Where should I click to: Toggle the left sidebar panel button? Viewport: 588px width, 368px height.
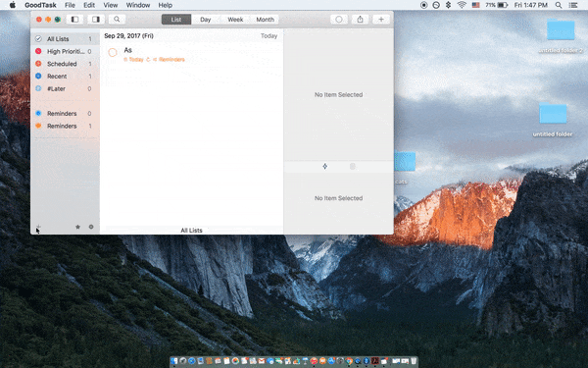75,20
